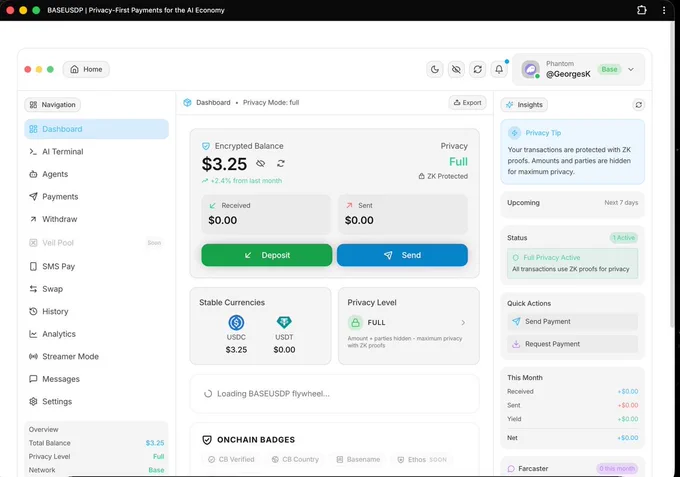Screen dimensions: 680x477
Task: Toggle balance visibility next to $3.25
Action: [x=260, y=163]
